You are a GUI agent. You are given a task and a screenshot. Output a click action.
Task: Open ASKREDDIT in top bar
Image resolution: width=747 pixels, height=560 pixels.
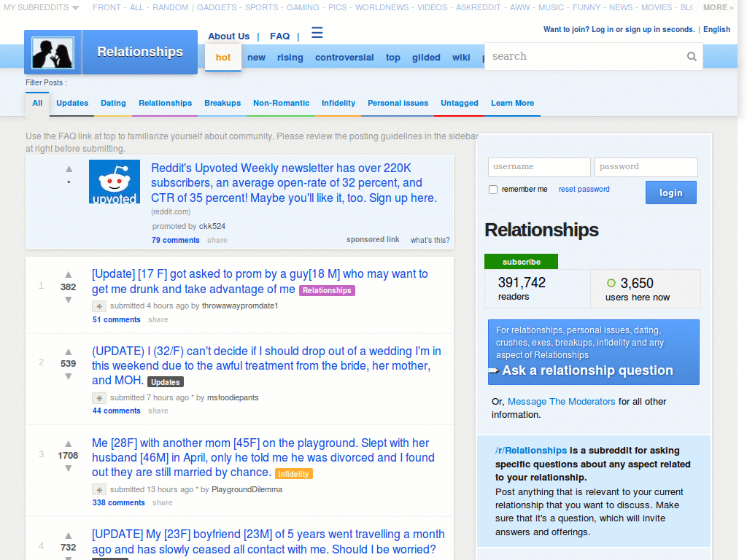pos(479,7)
